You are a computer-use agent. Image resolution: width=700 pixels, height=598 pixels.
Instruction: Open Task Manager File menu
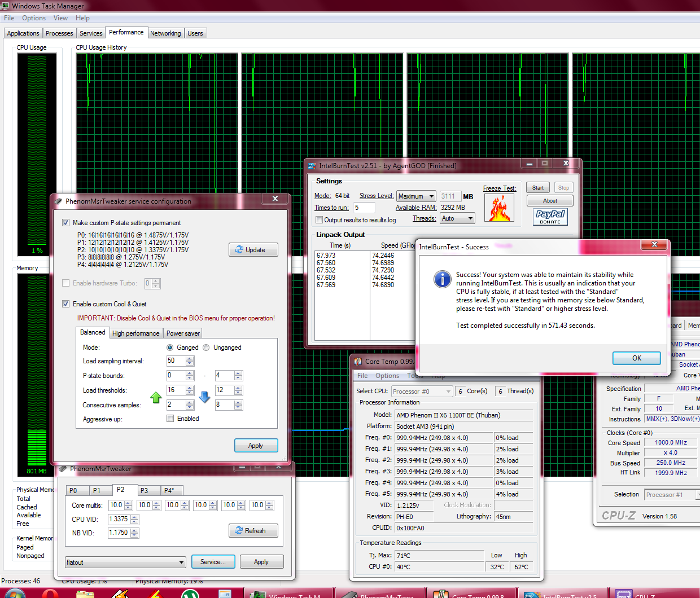click(x=9, y=18)
